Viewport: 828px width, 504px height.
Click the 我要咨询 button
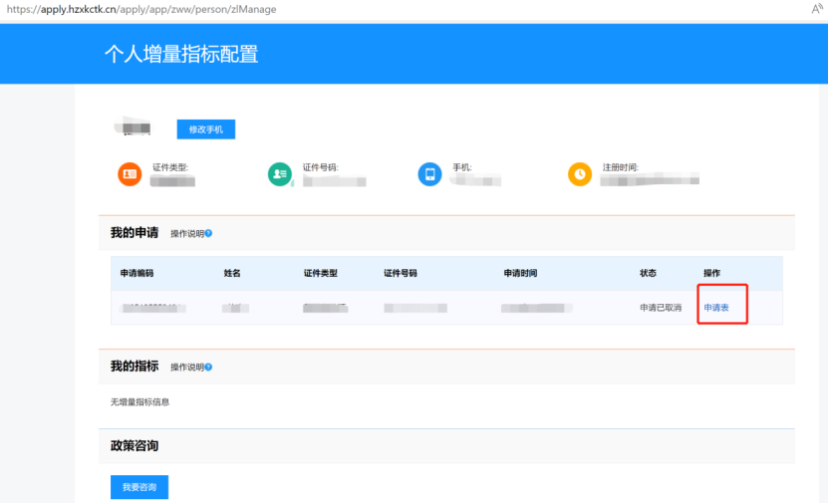click(139, 487)
